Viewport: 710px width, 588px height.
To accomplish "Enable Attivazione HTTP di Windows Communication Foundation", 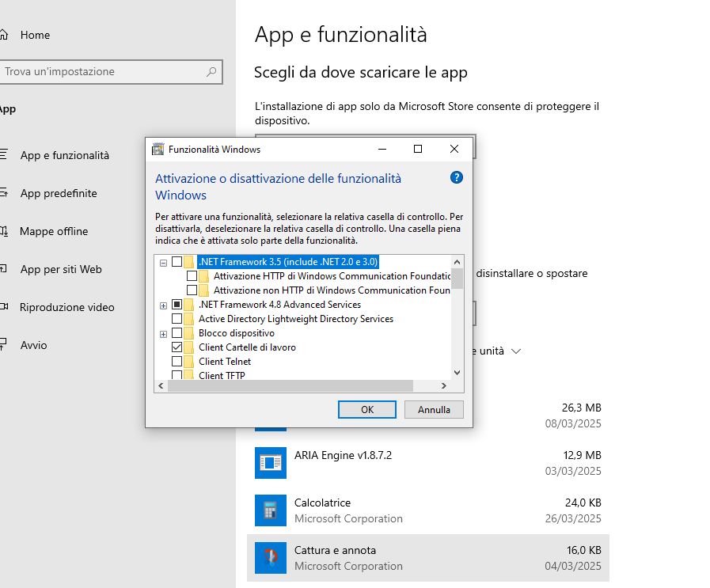I will 192,275.
